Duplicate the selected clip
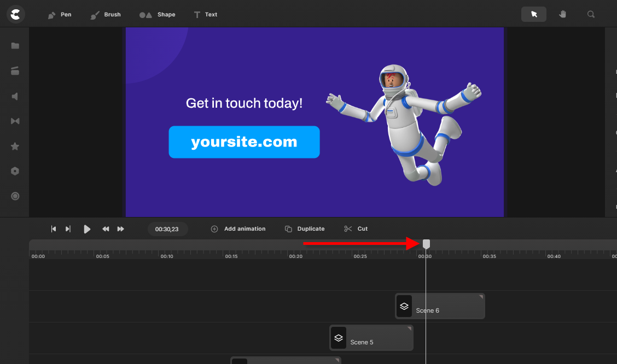This screenshot has width=617, height=364. pyautogui.click(x=305, y=229)
